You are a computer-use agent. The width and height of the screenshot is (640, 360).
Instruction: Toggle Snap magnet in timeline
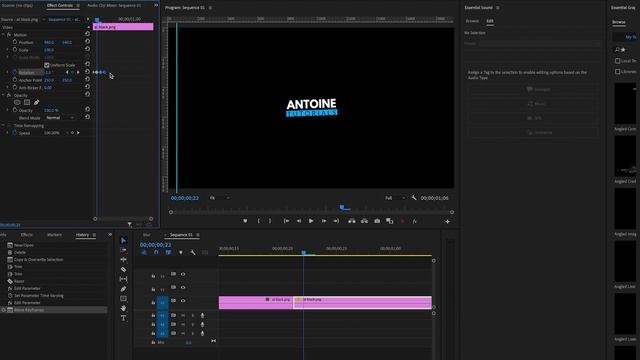click(156, 252)
